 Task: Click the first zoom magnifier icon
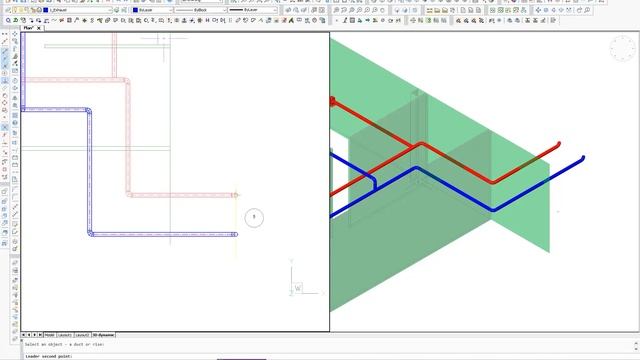pos(336,10)
